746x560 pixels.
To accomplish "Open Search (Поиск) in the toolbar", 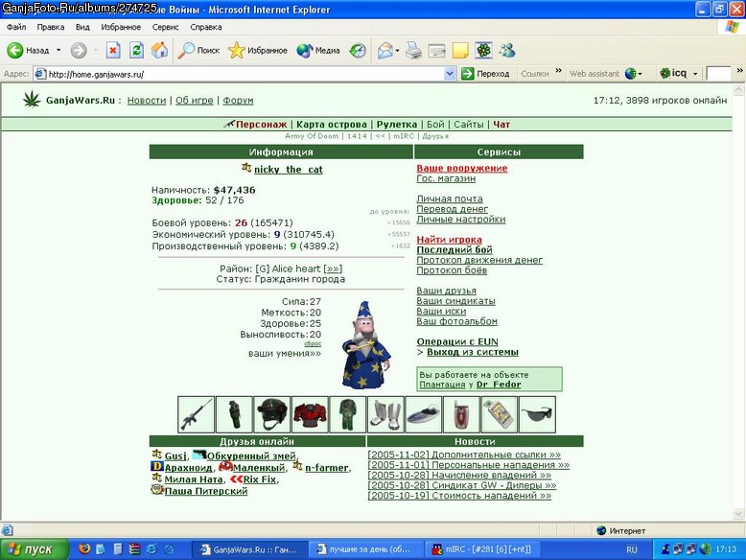I will pos(198,50).
